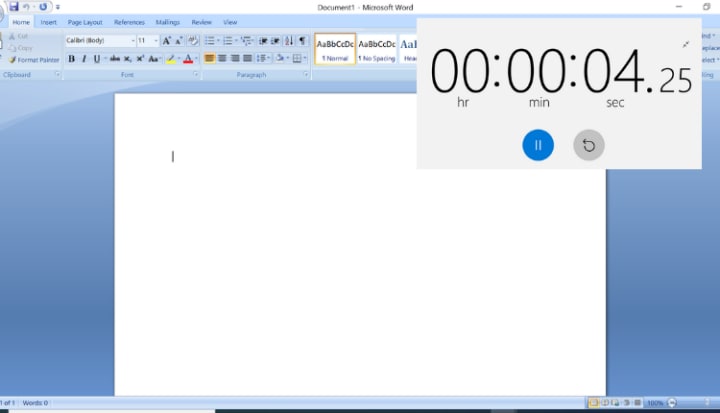720x413 pixels.
Task: Grow the font size
Action: (167, 41)
